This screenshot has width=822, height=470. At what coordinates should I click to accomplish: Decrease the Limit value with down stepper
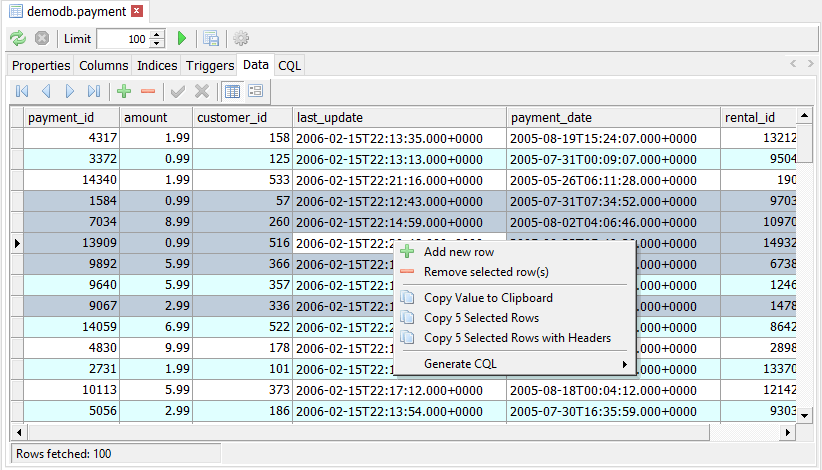tap(157, 44)
